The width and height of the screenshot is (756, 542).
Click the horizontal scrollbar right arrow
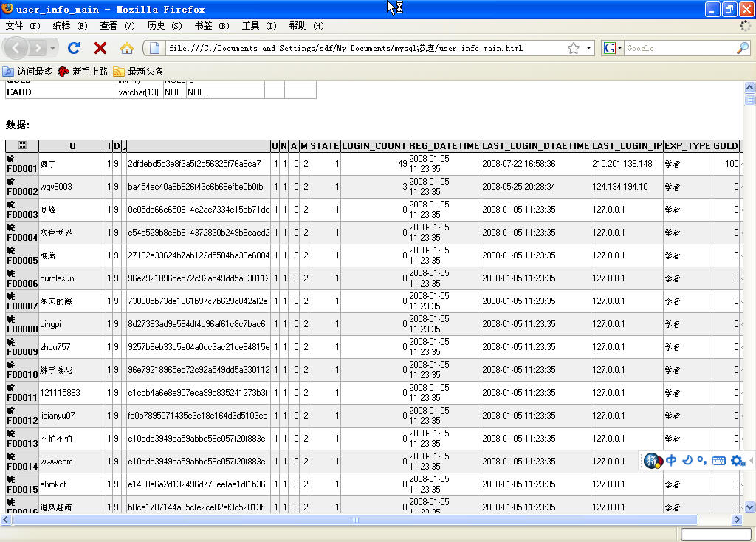[x=737, y=519]
